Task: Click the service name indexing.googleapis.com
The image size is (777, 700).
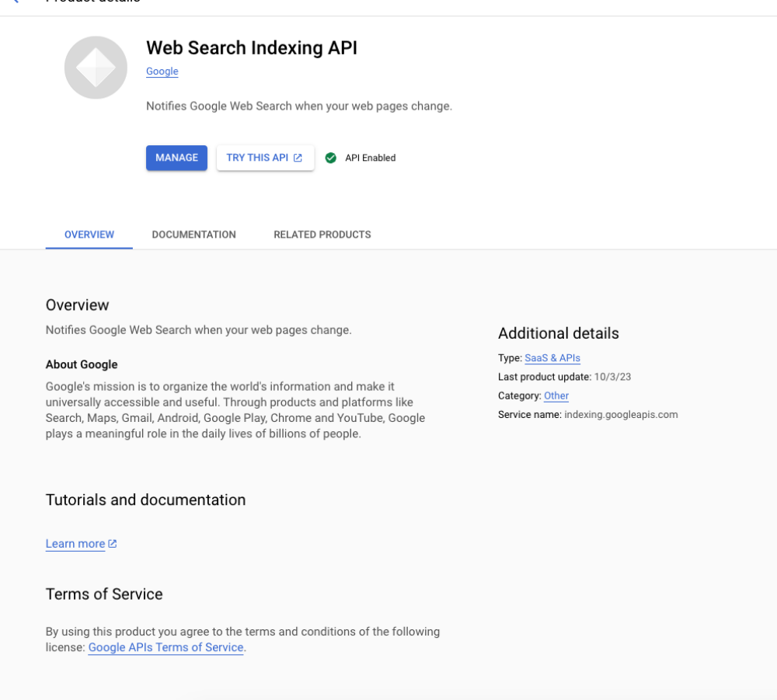Action: (621, 414)
